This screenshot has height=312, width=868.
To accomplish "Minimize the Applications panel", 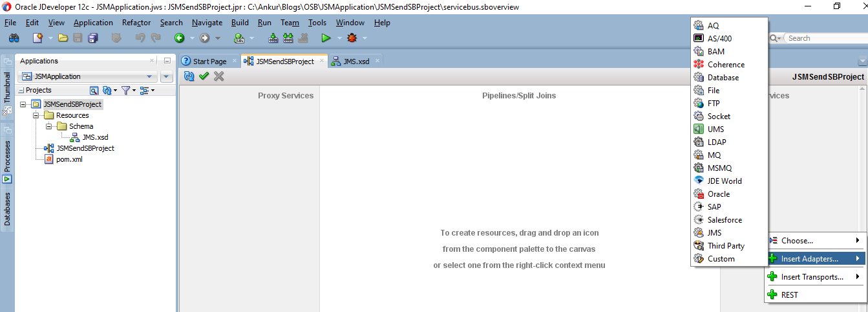I will point(167,61).
